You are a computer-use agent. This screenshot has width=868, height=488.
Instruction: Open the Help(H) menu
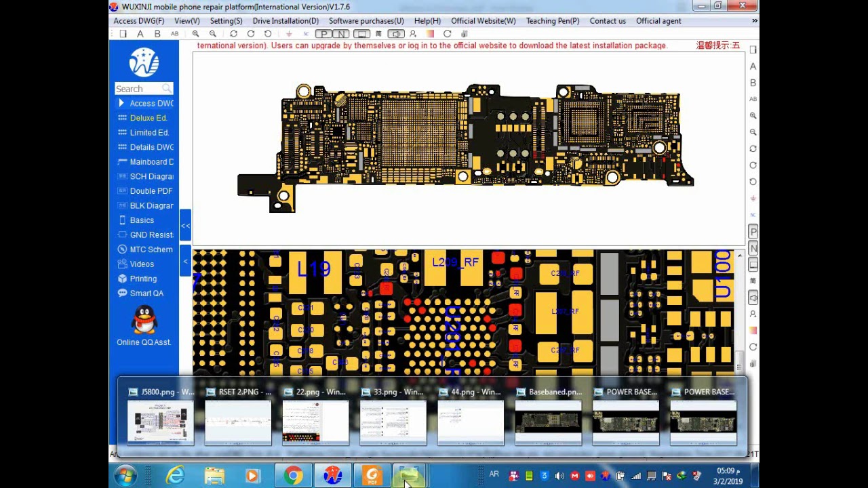427,21
